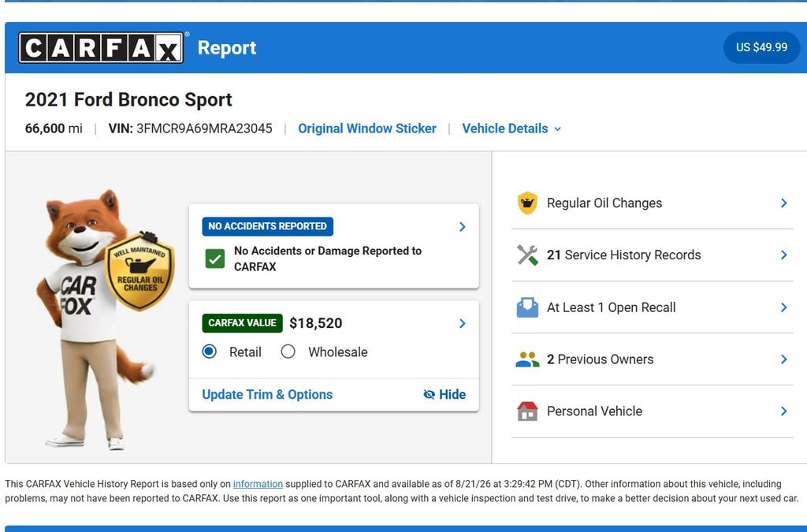Open the Original Window Sticker link
Viewport: 807px width, 532px height.
point(367,128)
